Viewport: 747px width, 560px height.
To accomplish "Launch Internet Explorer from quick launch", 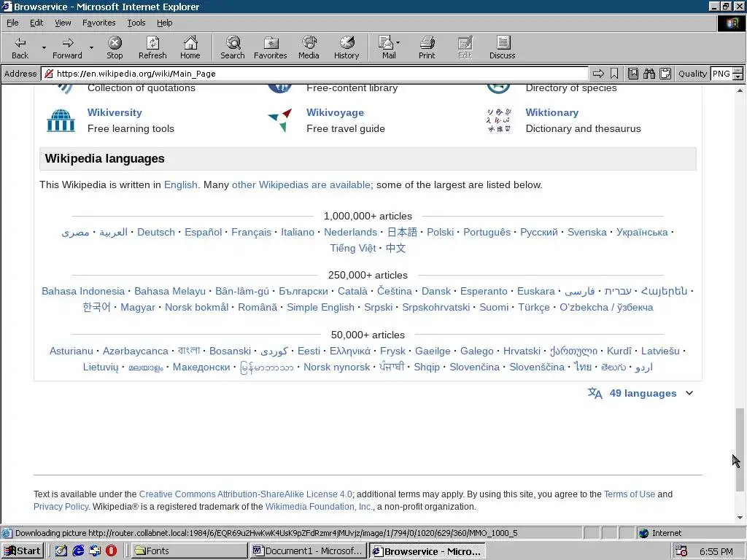I will [x=78, y=551].
